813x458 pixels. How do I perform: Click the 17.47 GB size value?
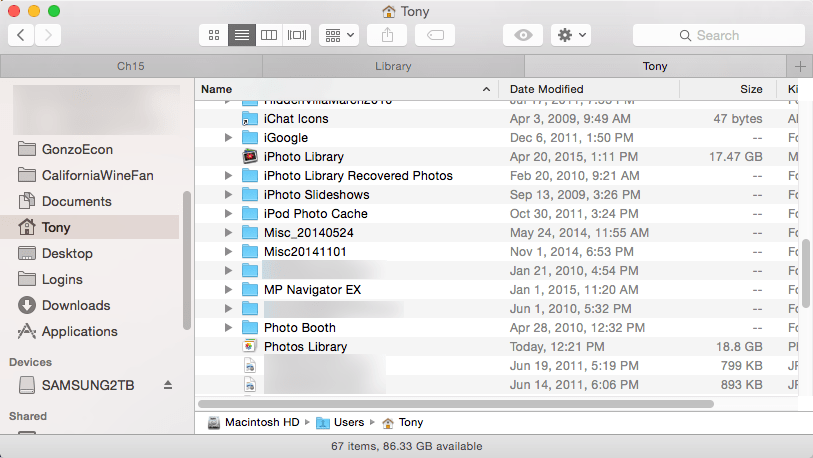[x=736, y=157]
